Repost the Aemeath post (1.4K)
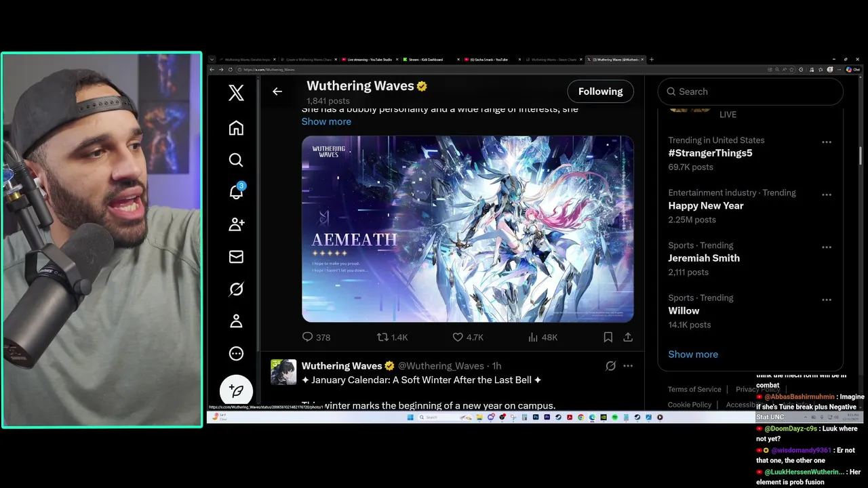The height and width of the screenshot is (488, 868). (392, 337)
